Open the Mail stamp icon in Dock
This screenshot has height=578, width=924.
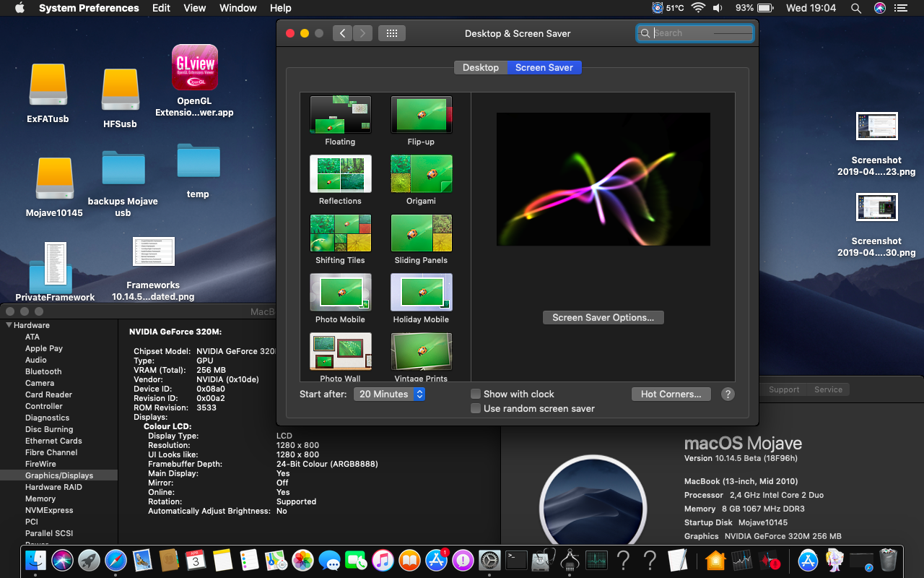tap(142, 560)
